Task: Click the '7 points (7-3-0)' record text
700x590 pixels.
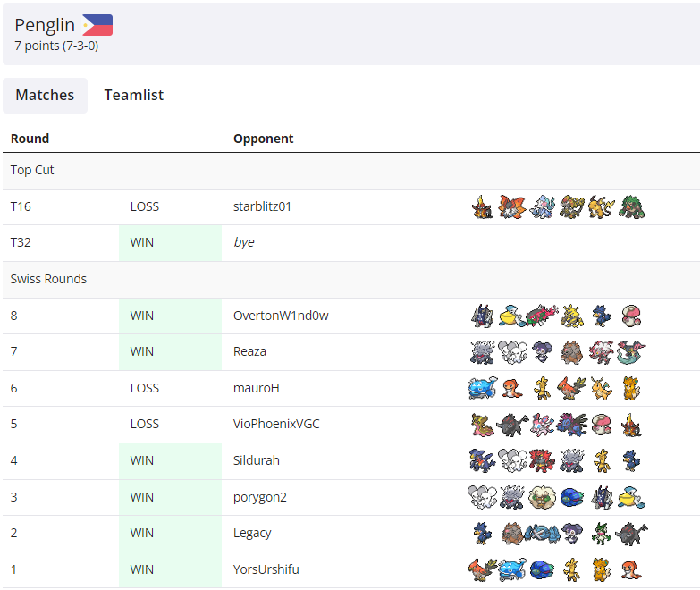Action: [56, 46]
